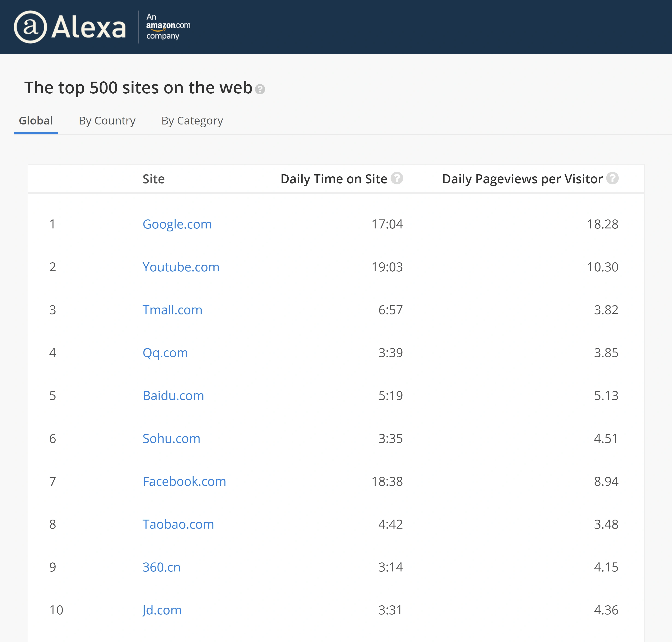Switch to the By Category tab

[192, 121]
